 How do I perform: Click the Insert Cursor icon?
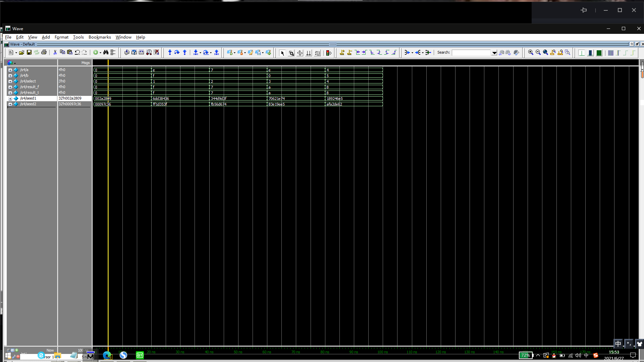pyautogui.click(x=342, y=52)
